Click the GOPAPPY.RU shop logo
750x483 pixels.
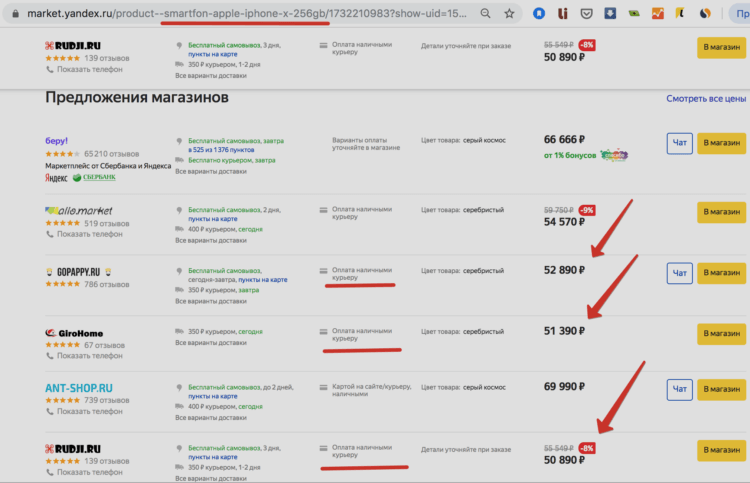tap(79, 272)
